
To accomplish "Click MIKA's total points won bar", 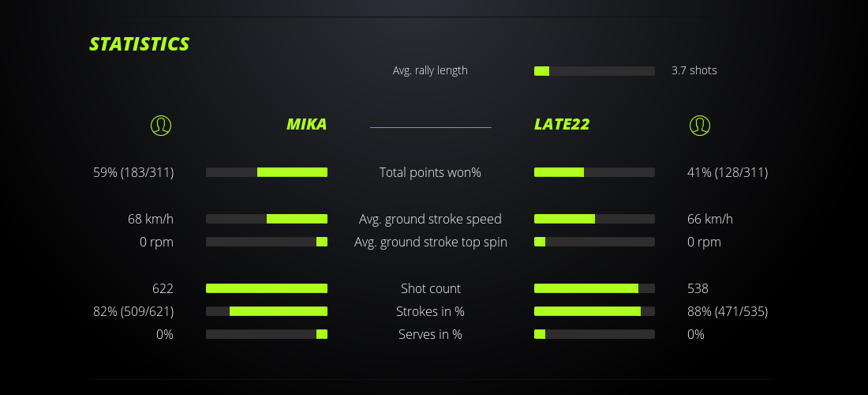I will (x=267, y=172).
